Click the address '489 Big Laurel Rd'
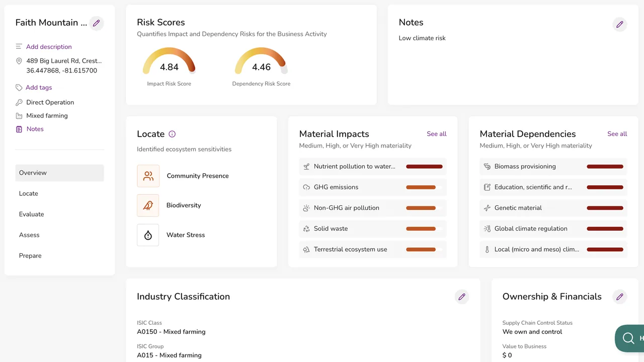 tap(64, 61)
